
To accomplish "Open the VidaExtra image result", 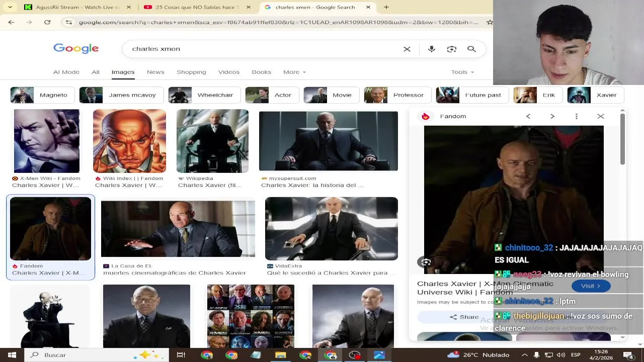I will point(332,229).
